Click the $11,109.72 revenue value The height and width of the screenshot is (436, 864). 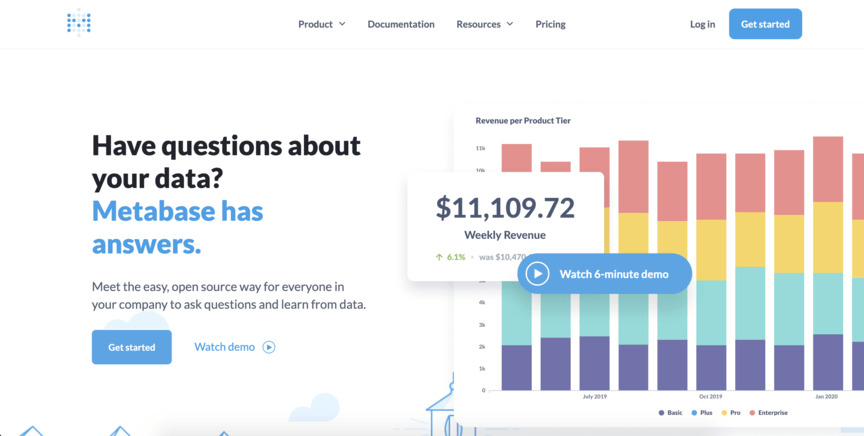tap(505, 208)
